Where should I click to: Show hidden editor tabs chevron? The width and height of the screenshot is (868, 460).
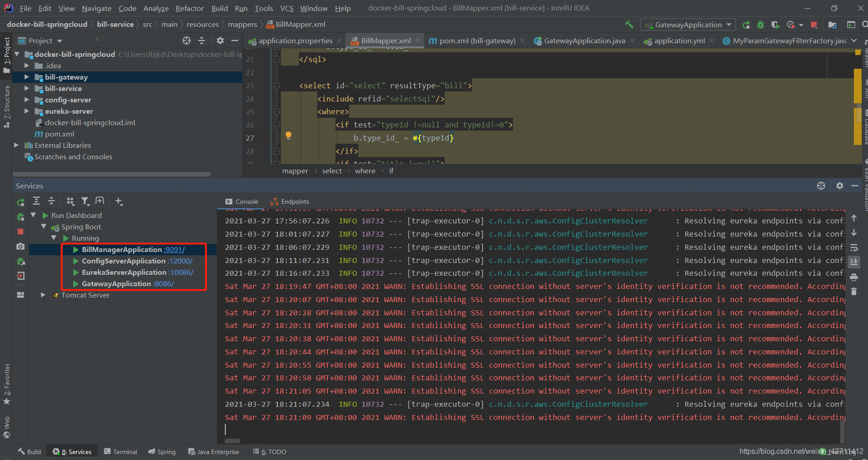point(854,40)
